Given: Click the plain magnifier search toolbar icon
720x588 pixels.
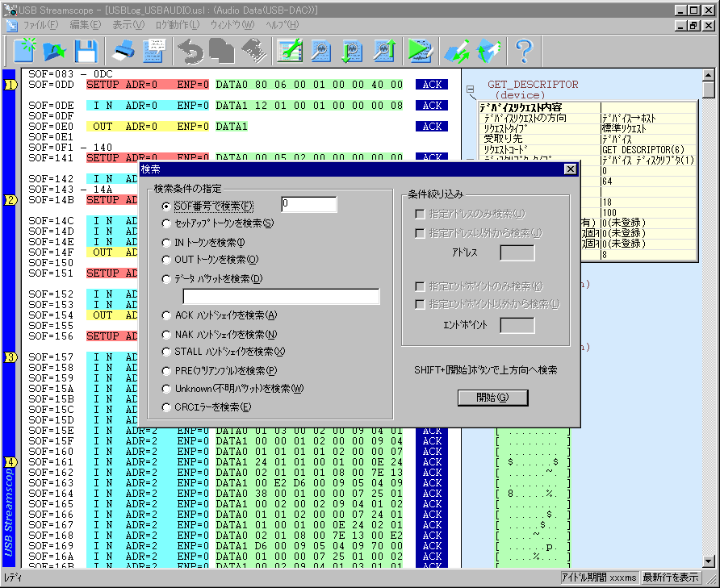Looking at the screenshot, I should click(320, 51).
